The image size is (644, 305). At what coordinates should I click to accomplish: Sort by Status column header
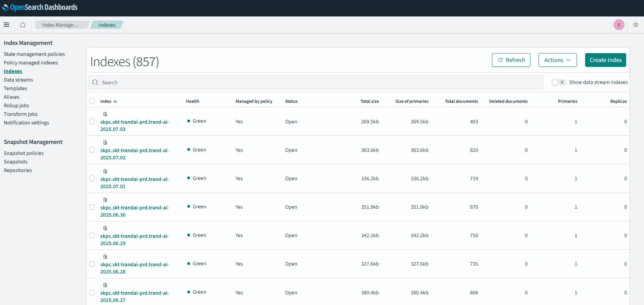point(291,101)
